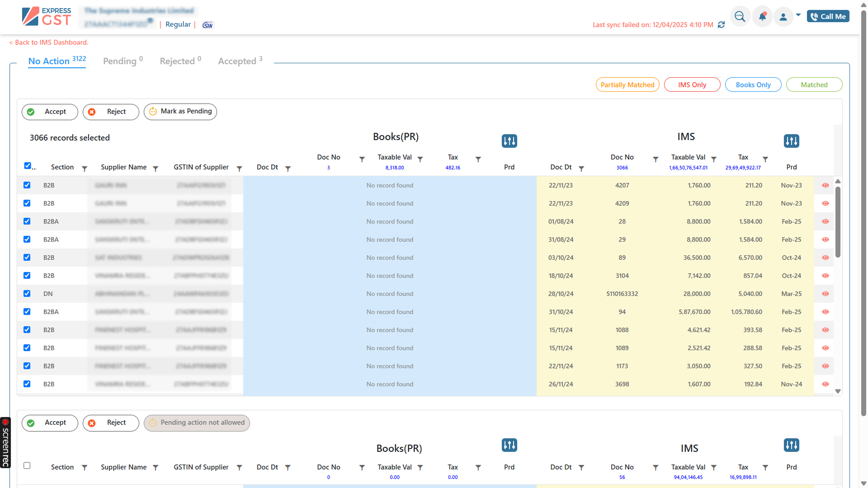Click the down arrow on the table scrollbar
Image resolution: width=868 pixels, height=488 pixels.
coord(838,391)
